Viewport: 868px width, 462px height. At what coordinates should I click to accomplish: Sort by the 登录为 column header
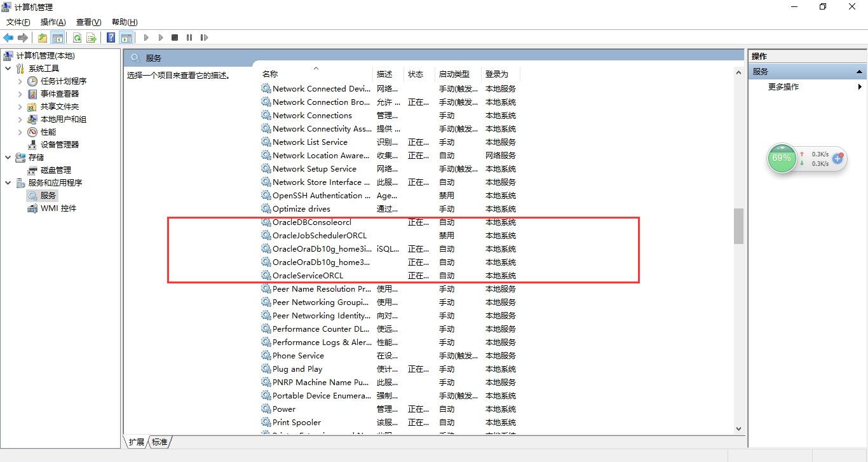click(x=500, y=74)
